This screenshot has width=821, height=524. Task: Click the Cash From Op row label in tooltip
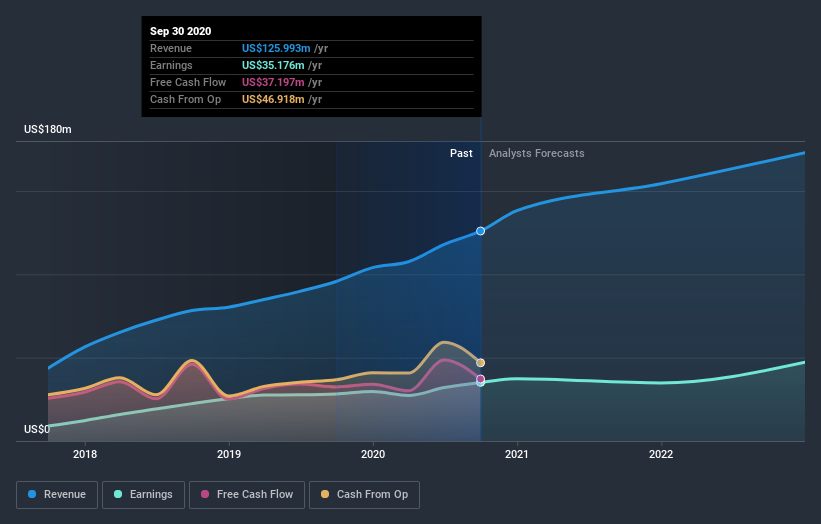185,99
